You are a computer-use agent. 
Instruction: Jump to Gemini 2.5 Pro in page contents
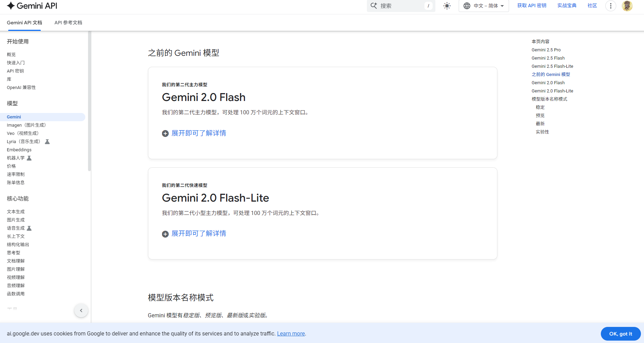pos(546,50)
